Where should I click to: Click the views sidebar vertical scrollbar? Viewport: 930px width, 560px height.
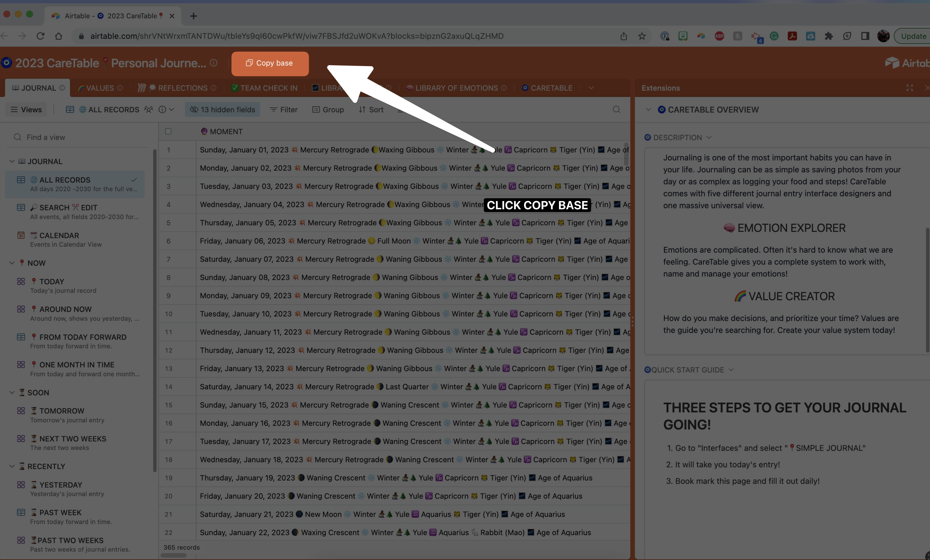pyautogui.click(x=154, y=311)
